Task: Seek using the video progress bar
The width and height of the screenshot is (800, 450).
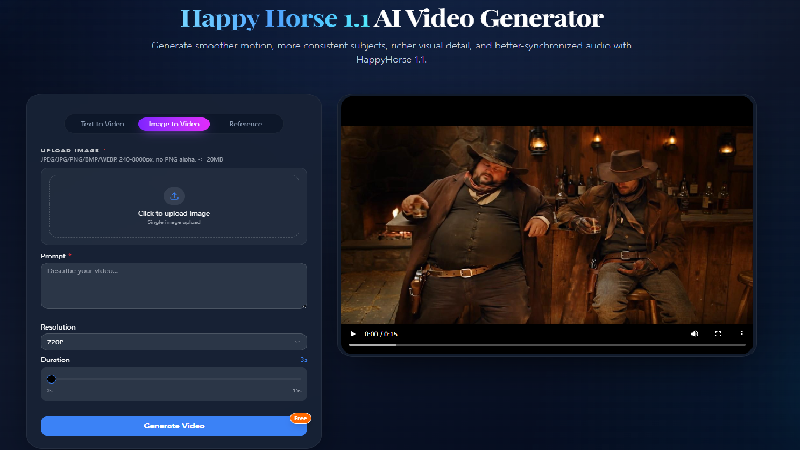Action: tap(547, 345)
